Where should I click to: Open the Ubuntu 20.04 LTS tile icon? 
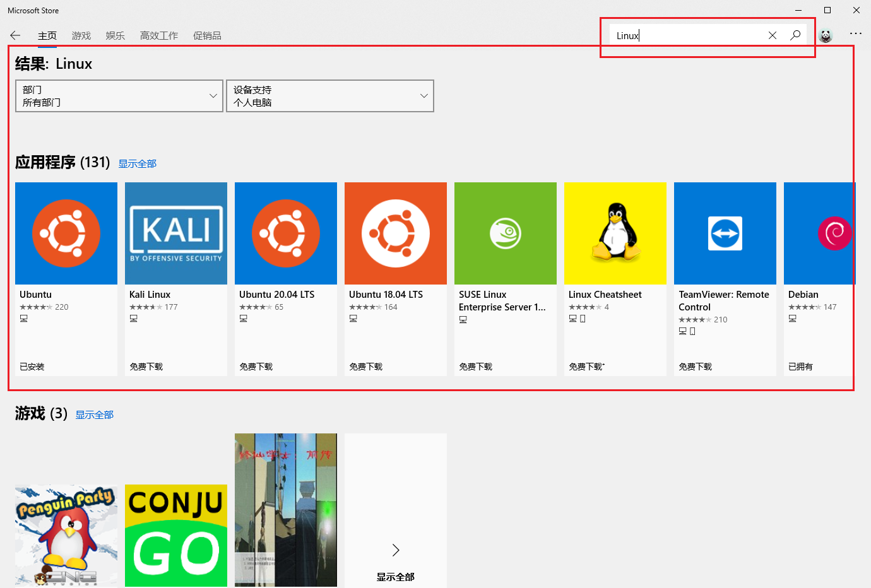[286, 233]
